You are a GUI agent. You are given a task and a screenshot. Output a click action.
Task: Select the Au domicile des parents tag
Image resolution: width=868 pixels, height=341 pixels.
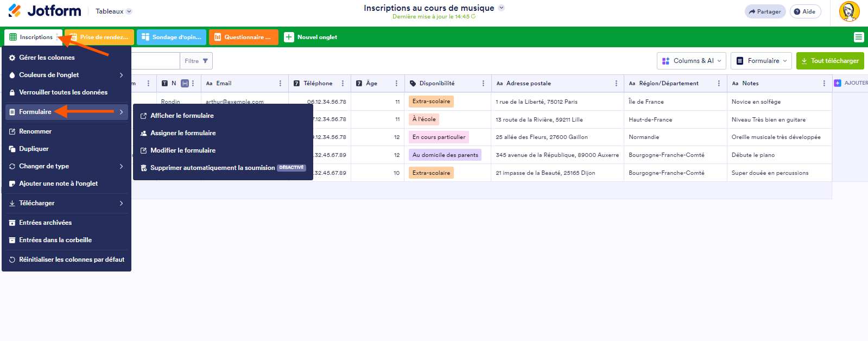[x=445, y=155]
